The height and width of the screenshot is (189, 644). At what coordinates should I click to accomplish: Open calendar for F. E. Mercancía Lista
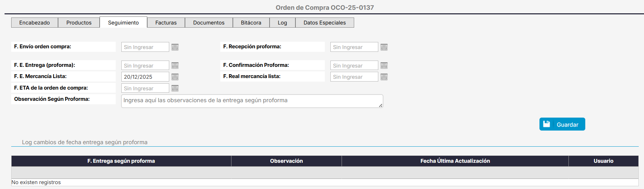click(175, 77)
